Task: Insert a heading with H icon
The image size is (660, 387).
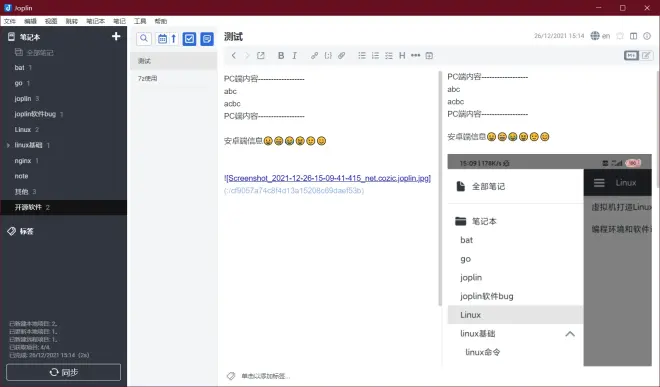Action: click(402, 56)
